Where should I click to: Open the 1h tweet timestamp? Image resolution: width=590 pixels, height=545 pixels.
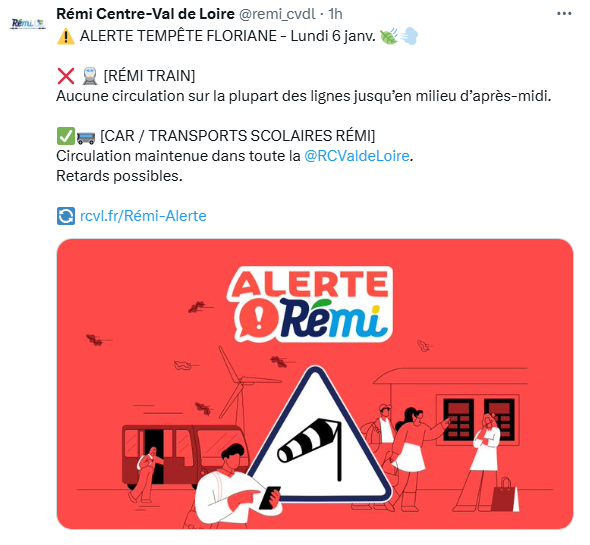(x=335, y=14)
